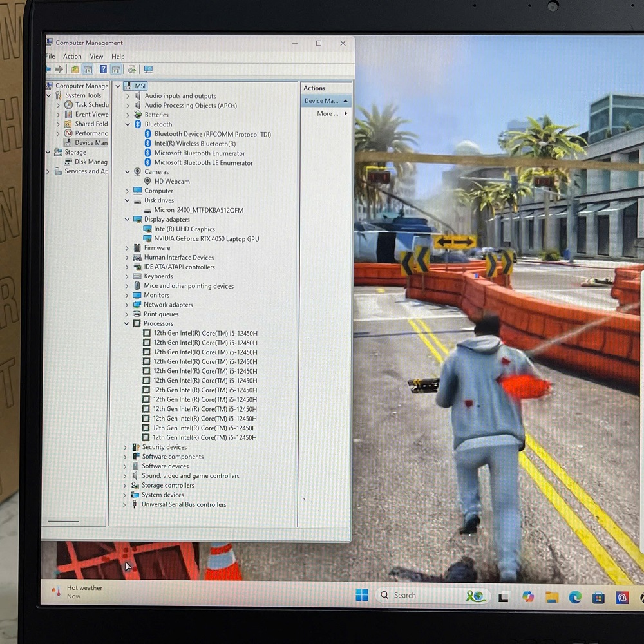Screen dimensions: 644x644
Task: Expand the Keyboards category
Action: coord(127,276)
